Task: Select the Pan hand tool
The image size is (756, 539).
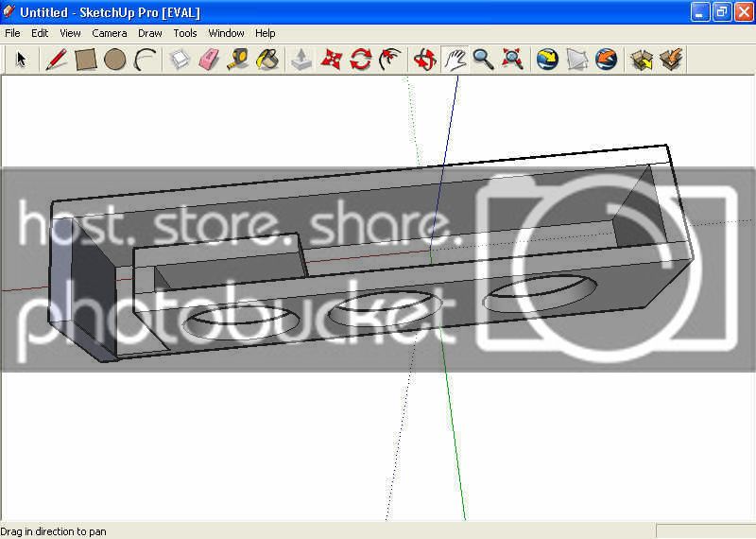Action: (x=455, y=60)
